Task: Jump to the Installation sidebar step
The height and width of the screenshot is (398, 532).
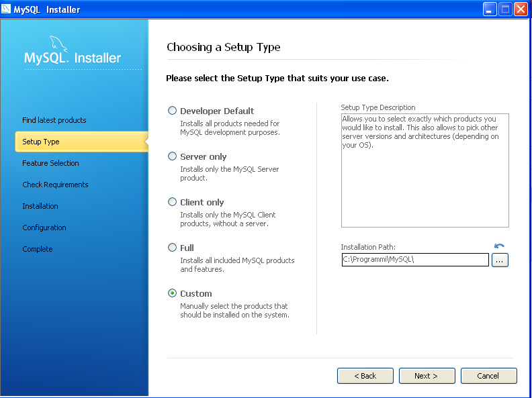Action: point(40,206)
